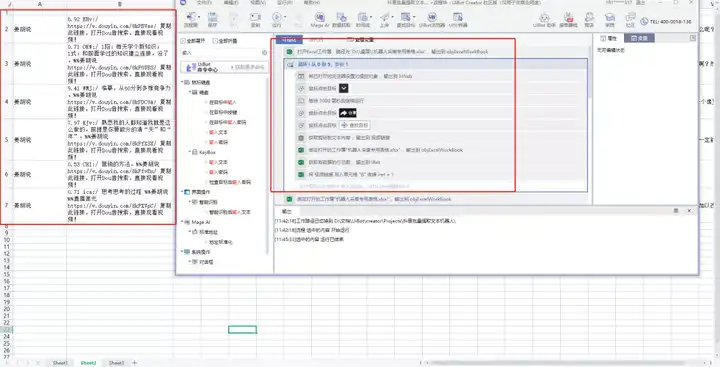Select 智能识别后输入文本 command
The image size is (720, 367).
tap(230, 212)
